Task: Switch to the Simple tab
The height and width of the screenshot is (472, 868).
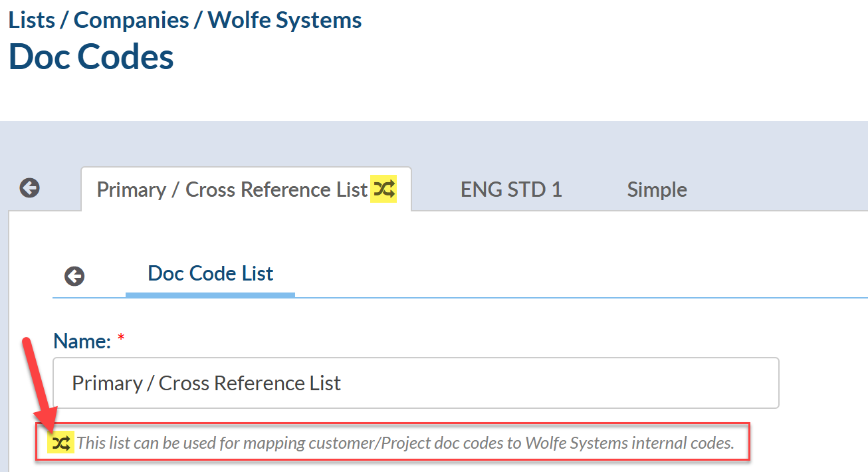Action: [657, 189]
